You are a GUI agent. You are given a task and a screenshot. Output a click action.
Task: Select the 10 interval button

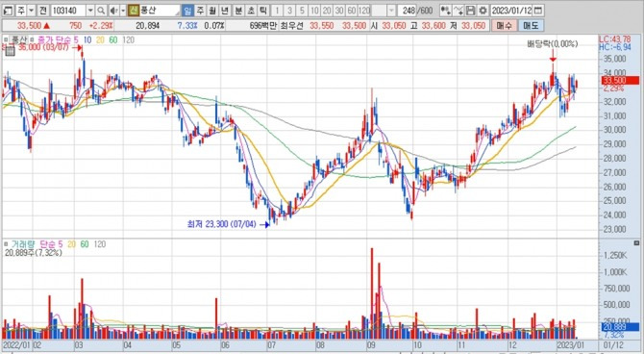[x=314, y=11]
